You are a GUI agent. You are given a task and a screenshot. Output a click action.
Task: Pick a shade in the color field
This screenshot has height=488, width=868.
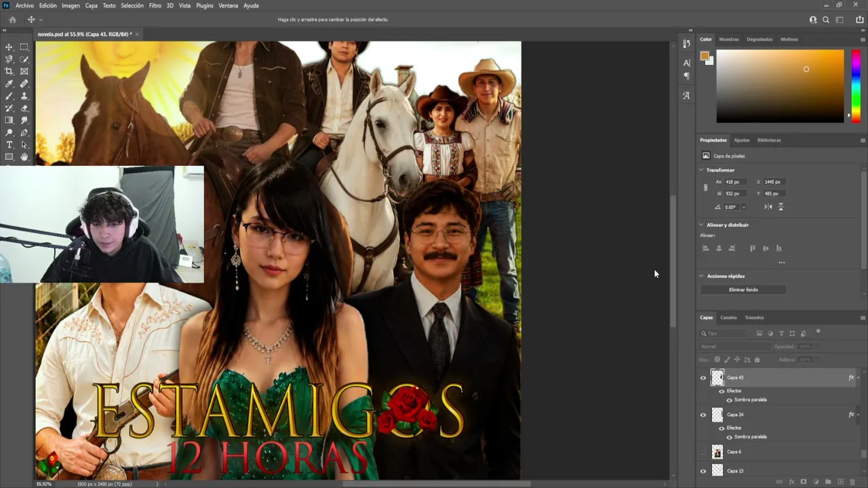(x=780, y=86)
